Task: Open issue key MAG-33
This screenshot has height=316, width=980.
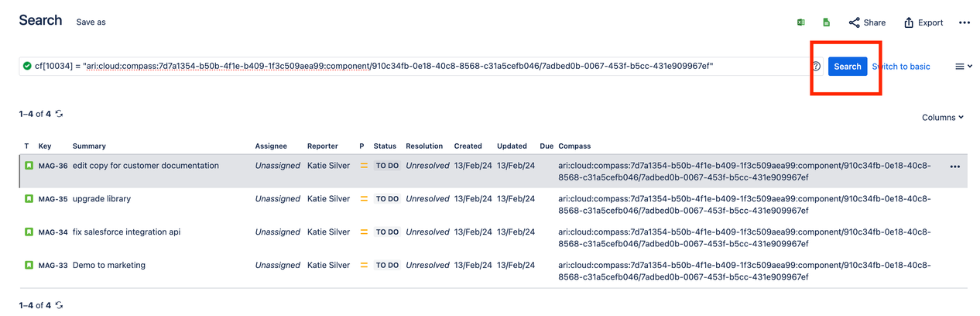Action: 53,266
